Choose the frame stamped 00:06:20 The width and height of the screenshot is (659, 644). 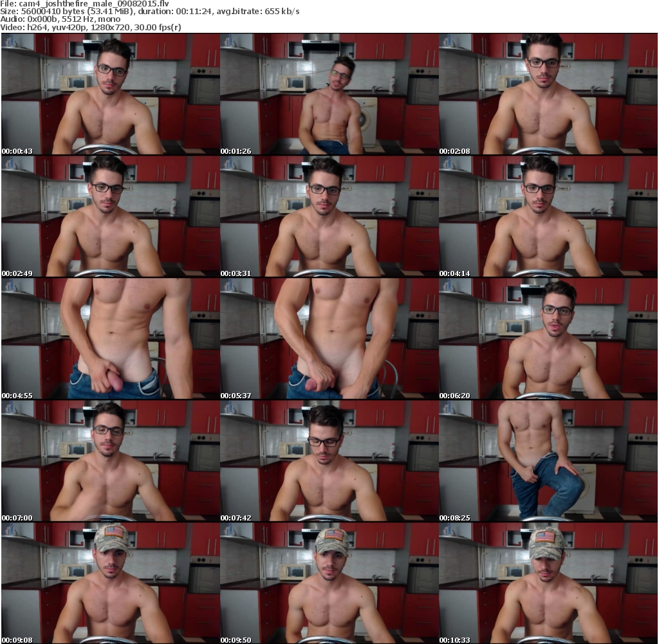548,338
